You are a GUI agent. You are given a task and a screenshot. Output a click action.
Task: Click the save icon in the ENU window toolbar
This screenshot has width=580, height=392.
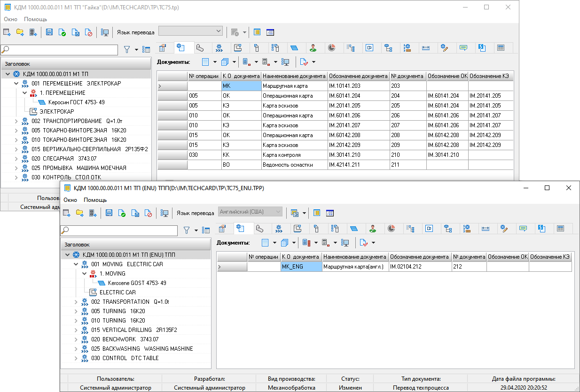(x=109, y=213)
